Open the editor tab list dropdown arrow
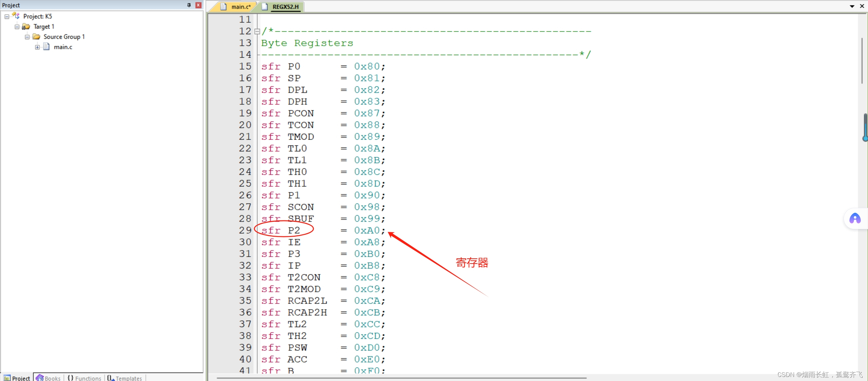 852,6
